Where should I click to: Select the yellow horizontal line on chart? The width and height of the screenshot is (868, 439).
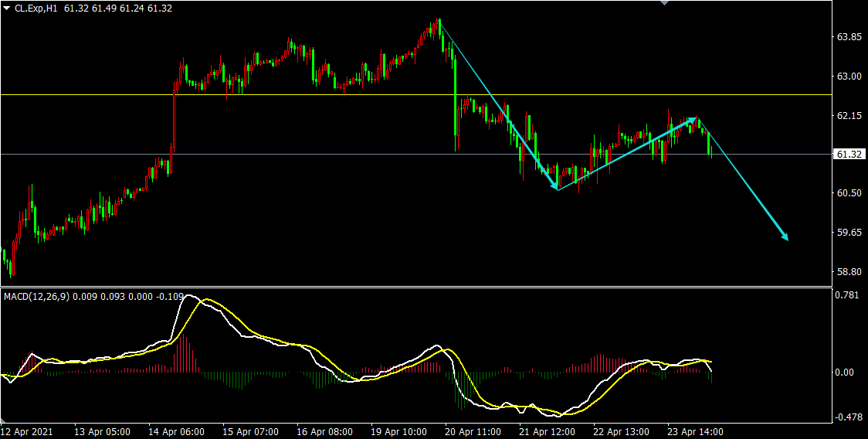coord(309,94)
